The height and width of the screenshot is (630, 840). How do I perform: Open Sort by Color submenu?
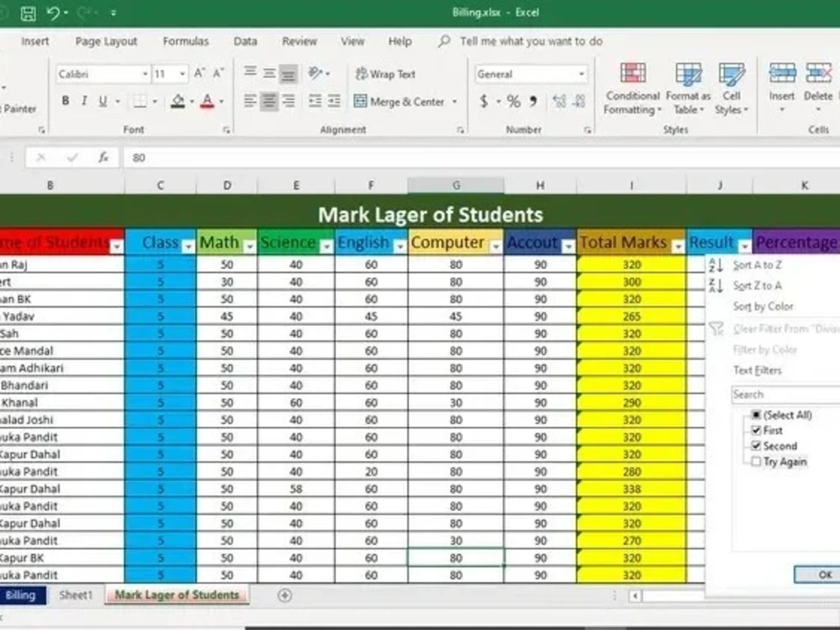tap(763, 307)
